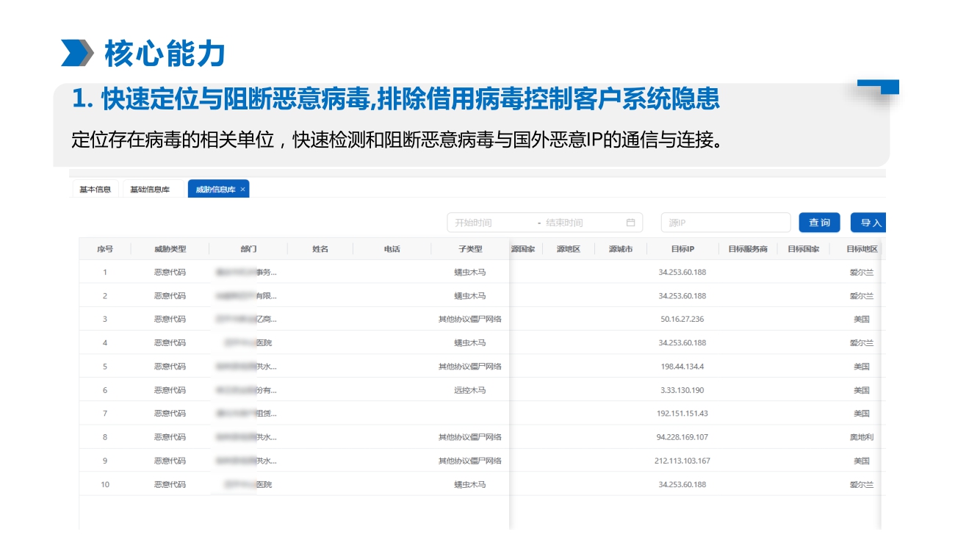Click the calendar icon in date range field
This screenshot has width=980, height=551.
[x=630, y=223]
